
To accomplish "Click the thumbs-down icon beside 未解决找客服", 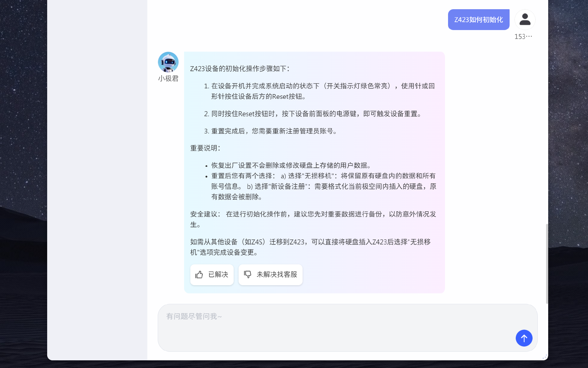I will (247, 274).
